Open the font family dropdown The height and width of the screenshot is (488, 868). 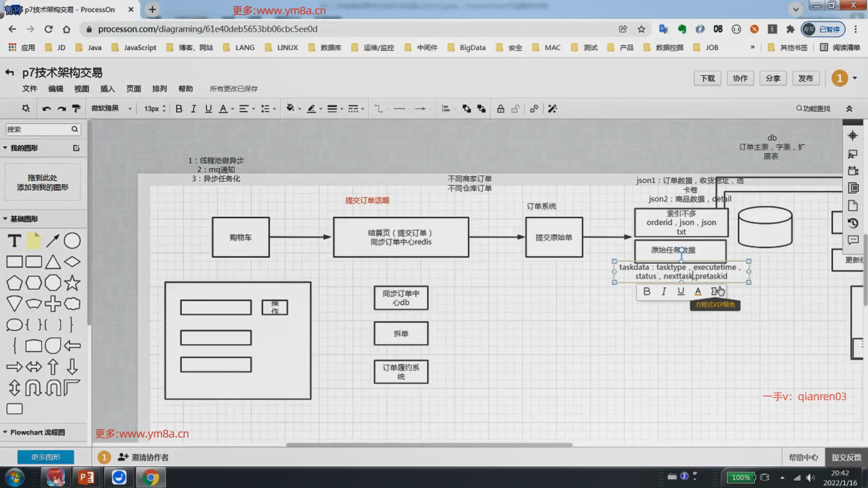(111, 108)
